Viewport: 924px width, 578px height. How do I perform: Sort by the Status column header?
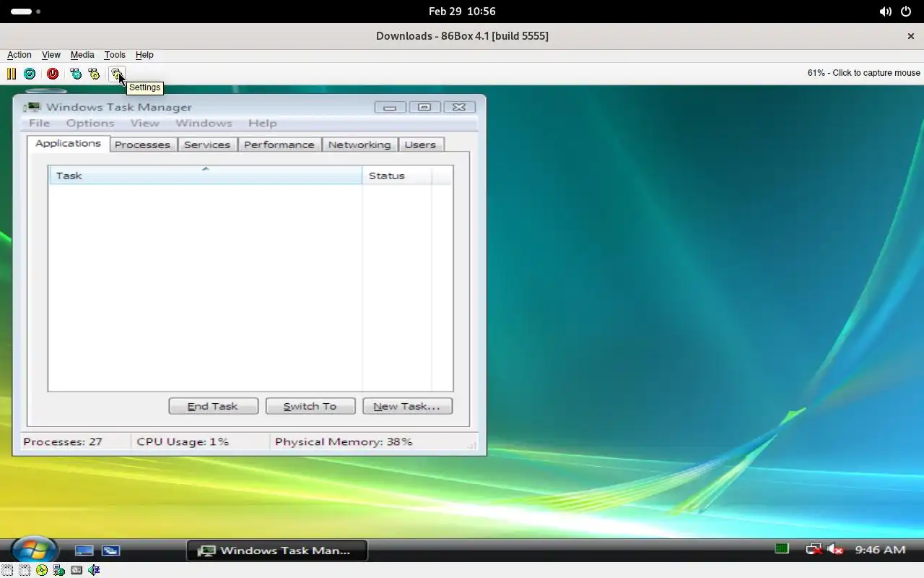pos(397,176)
